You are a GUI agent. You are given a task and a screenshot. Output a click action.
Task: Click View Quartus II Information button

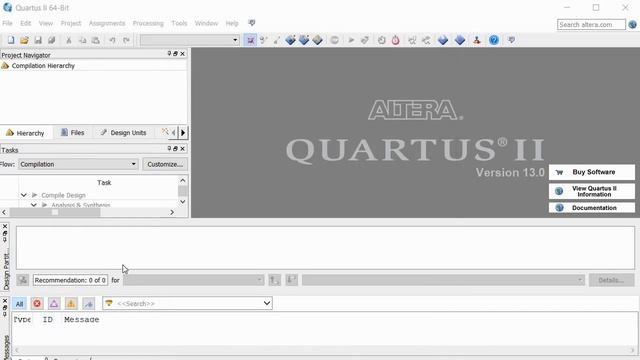click(592, 191)
